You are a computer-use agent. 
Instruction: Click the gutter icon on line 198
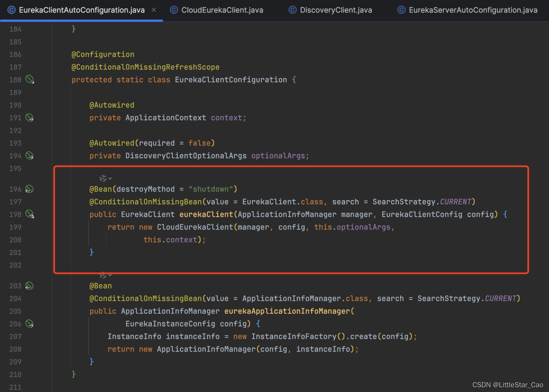(30, 214)
